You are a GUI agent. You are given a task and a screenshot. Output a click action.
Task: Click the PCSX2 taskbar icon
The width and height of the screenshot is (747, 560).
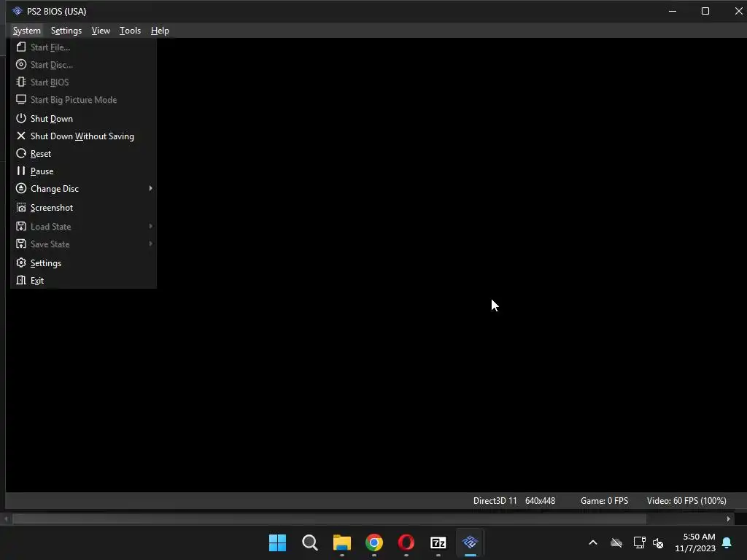point(471,542)
